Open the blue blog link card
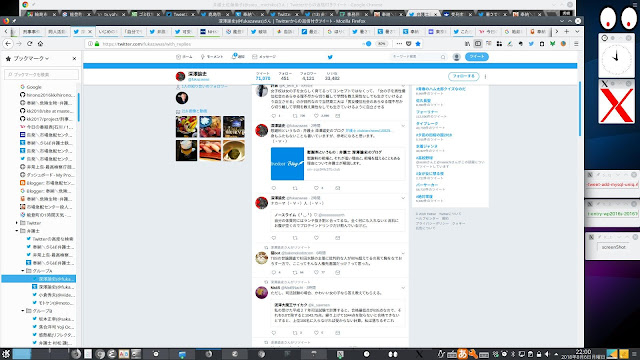The width and height of the screenshot is (640, 360). [x=338, y=164]
